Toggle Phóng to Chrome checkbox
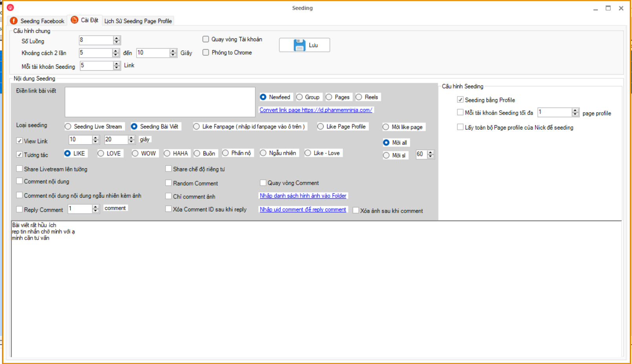This screenshot has width=632, height=364. click(206, 53)
